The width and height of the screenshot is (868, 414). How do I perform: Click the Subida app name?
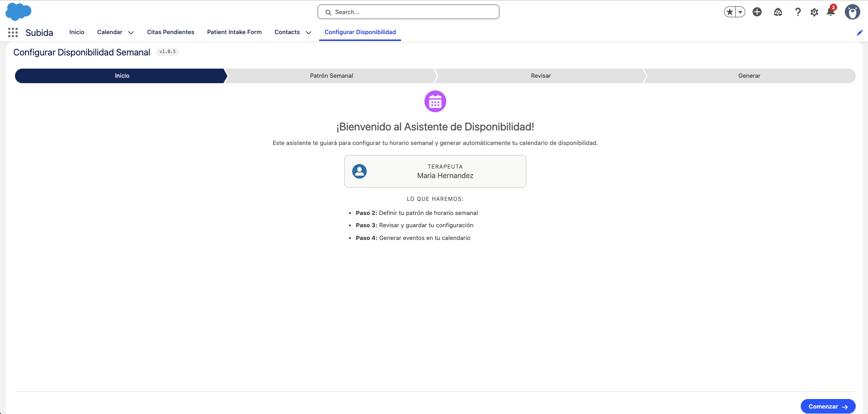39,33
